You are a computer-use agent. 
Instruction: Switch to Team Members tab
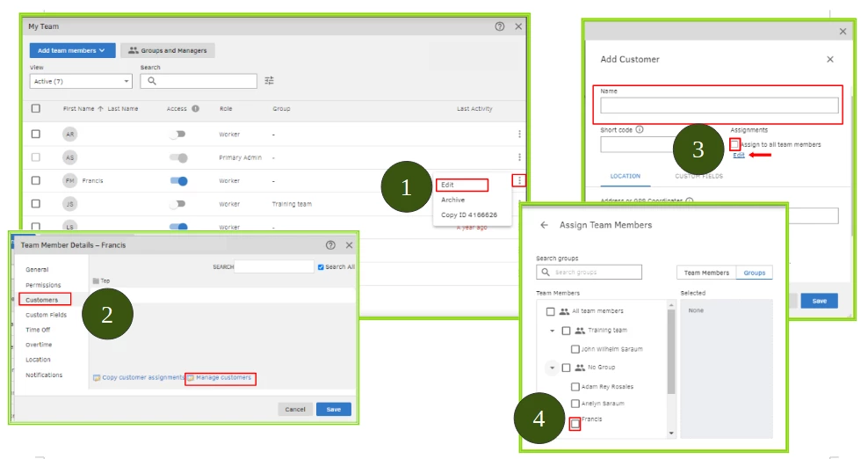[706, 273]
